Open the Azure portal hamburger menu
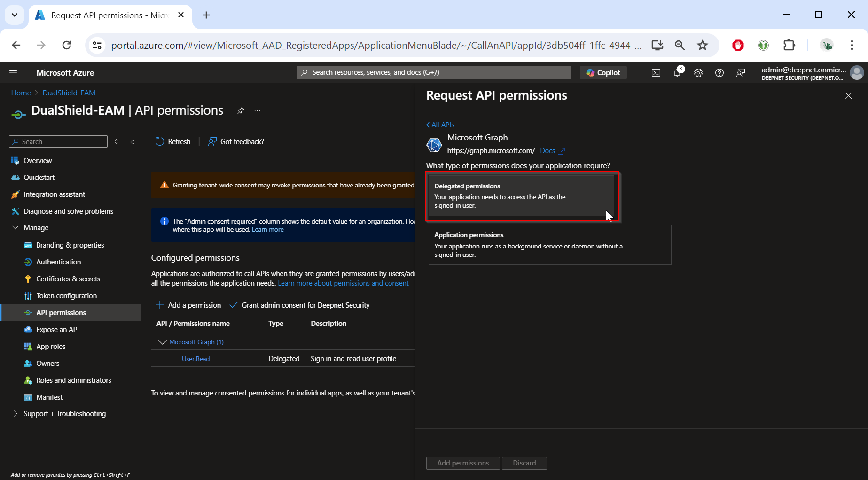This screenshot has width=868, height=480. point(13,73)
